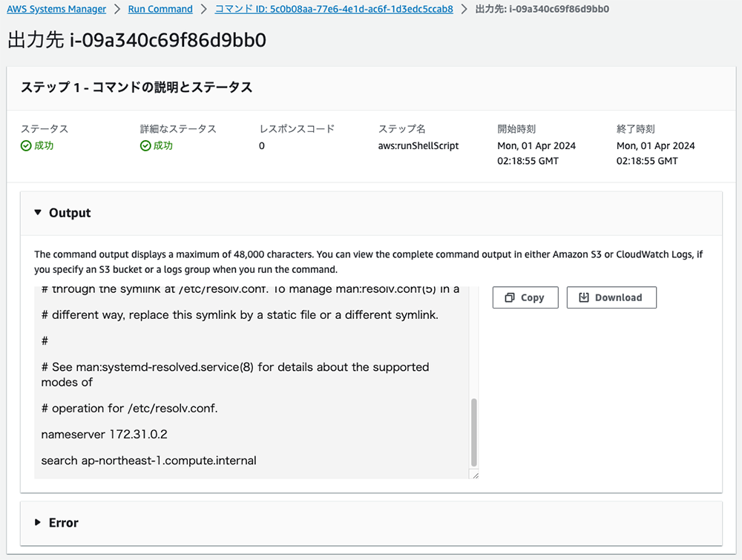Viewport: 742px width, 560px height.
Task: Go to the Run Command breadcrumb link
Action: tap(160, 9)
